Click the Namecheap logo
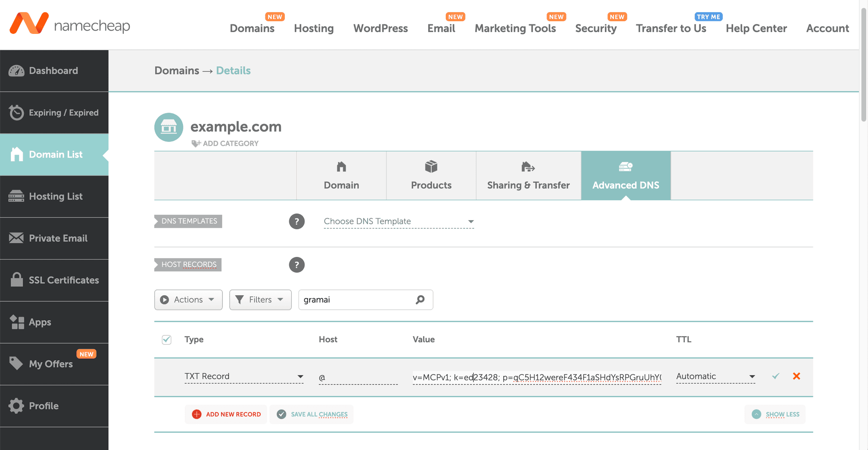Image resolution: width=868 pixels, height=450 pixels. [x=70, y=24]
